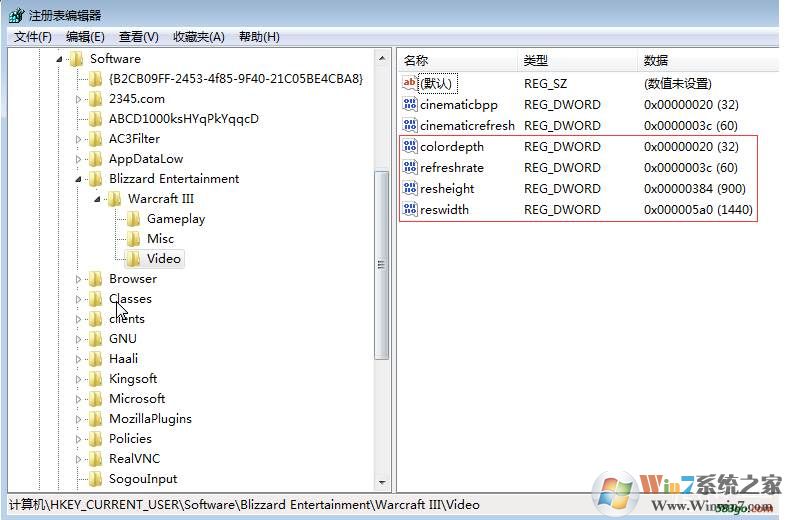789x520 pixels.
Task: Click the 0x00000384 (900) data cell
Action: tap(694, 189)
